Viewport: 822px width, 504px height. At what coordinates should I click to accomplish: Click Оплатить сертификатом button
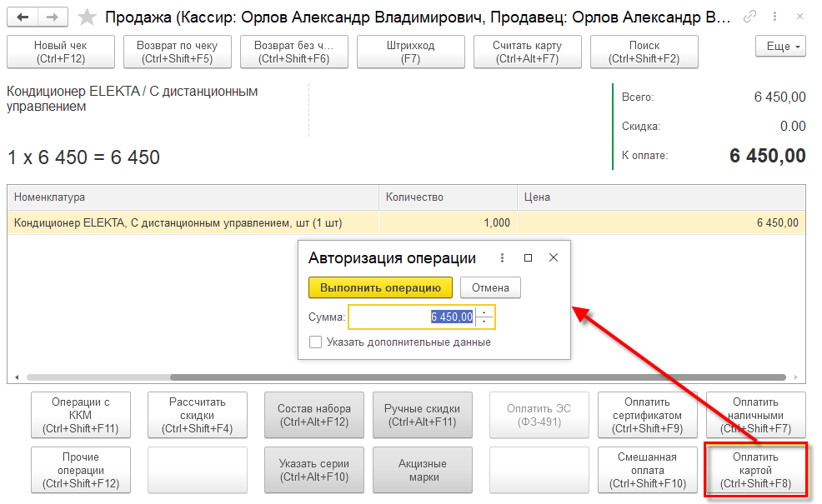[x=648, y=416]
